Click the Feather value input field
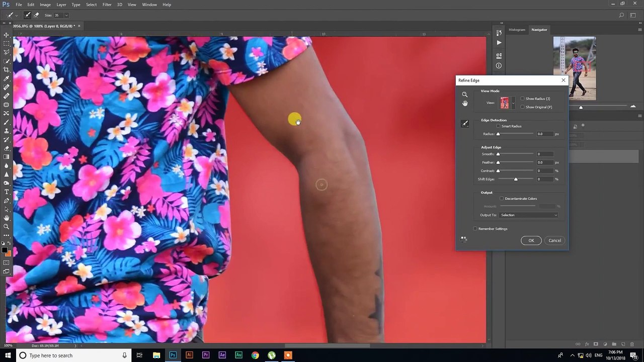644x362 pixels. coord(545,162)
